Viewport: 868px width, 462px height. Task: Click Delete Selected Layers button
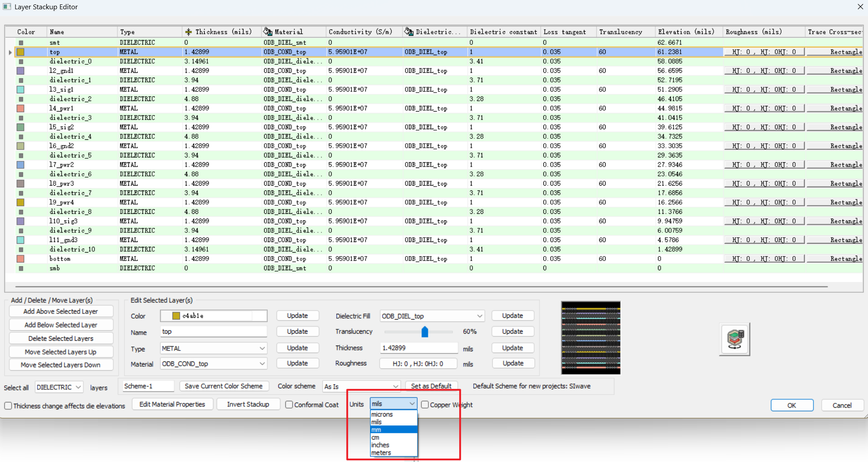click(x=61, y=339)
